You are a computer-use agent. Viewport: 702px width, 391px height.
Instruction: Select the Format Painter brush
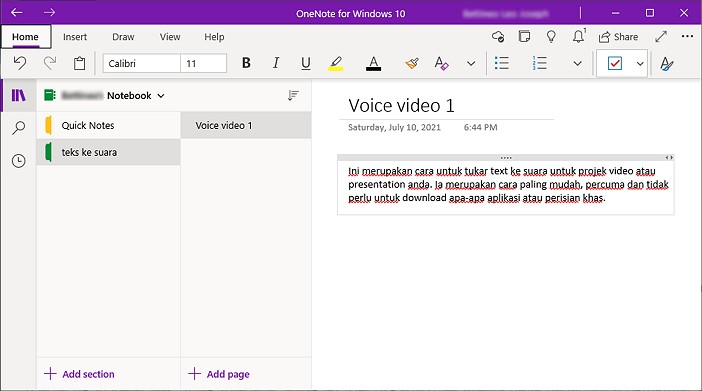[x=412, y=63]
